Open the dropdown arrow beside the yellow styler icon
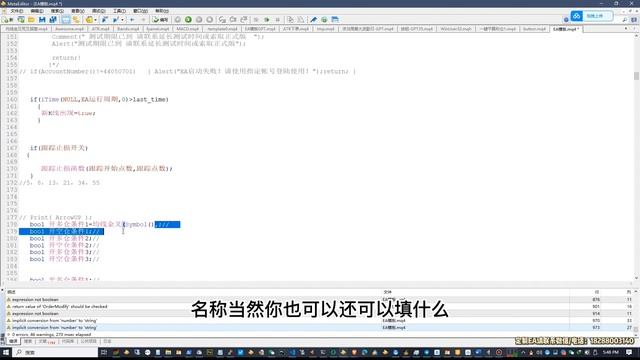The height and width of the screenshot is (360, 640). point(95,20)
